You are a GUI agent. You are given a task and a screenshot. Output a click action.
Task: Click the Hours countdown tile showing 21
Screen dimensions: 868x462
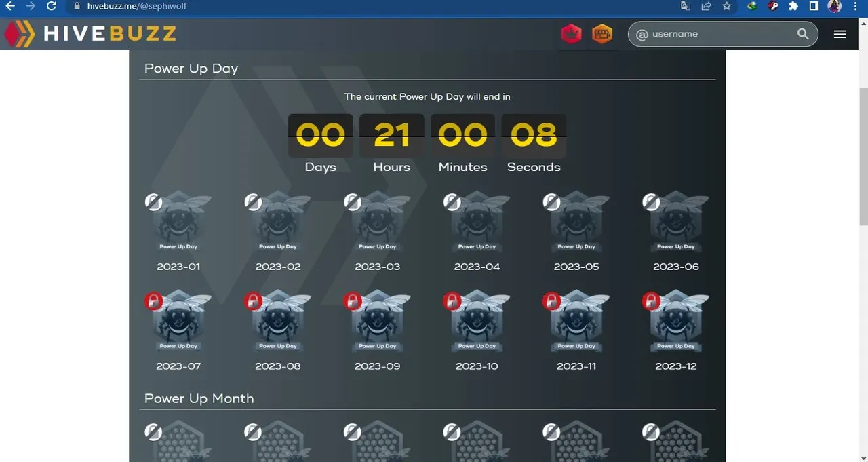392,136
